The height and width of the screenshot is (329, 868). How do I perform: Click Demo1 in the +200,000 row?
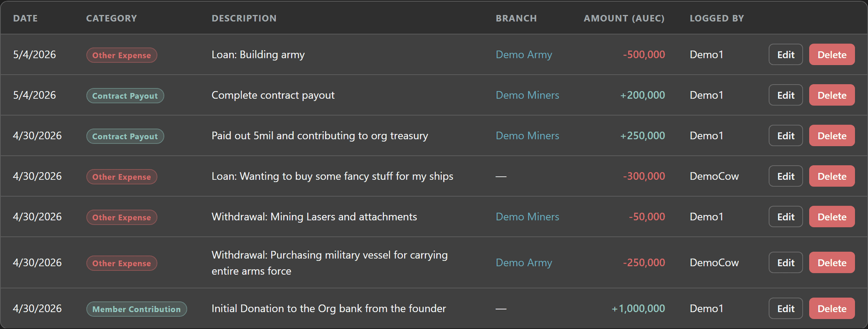(707, 95)
